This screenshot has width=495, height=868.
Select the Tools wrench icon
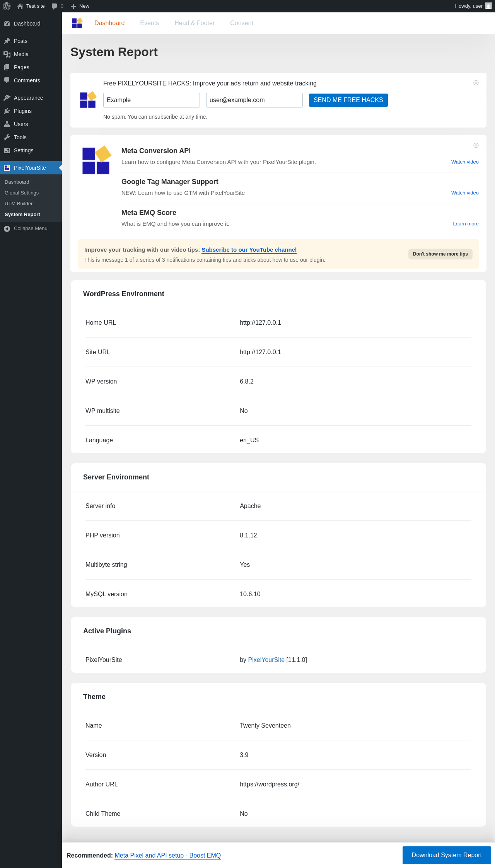pos(7,137)
